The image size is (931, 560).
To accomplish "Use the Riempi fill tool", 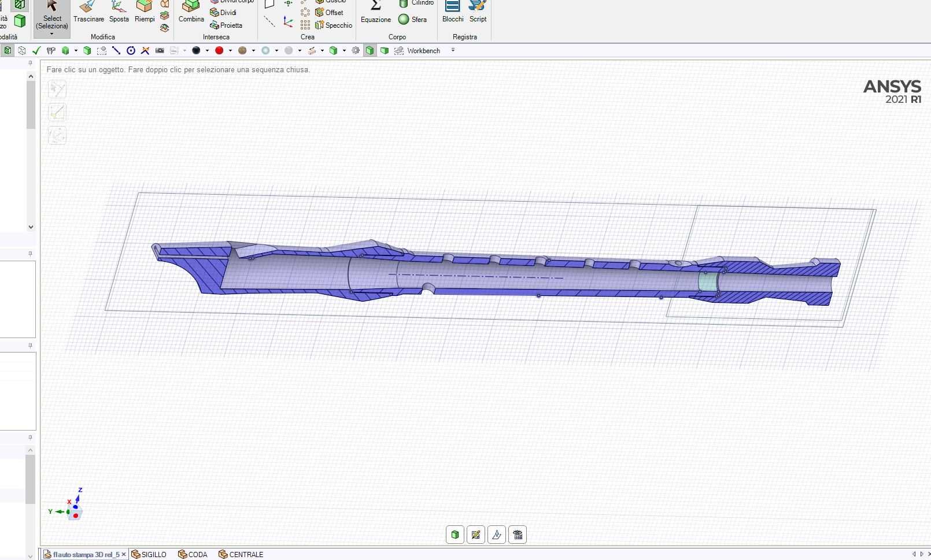I will [145, 13].
